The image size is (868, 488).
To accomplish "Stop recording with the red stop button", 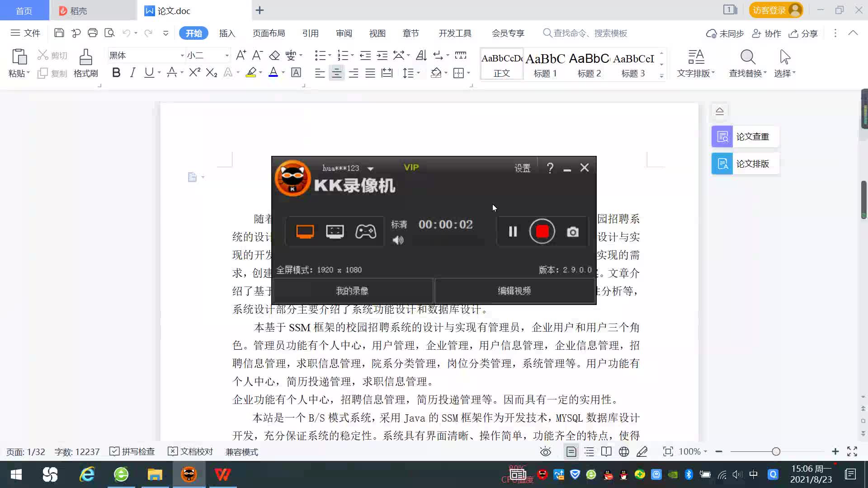I will [542, 231].
